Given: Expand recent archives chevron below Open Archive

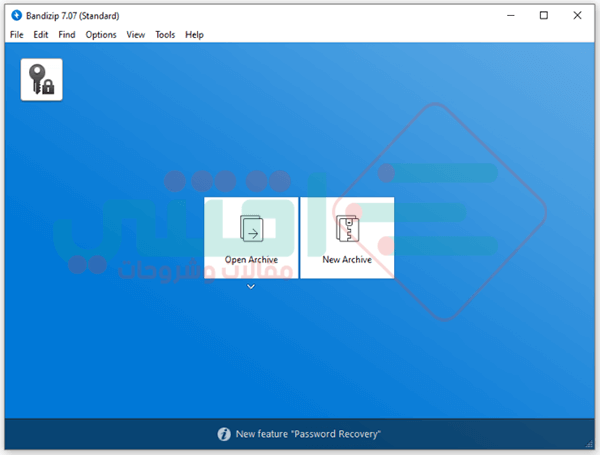Looking at the screenshot, I should (x=251, y=287).
